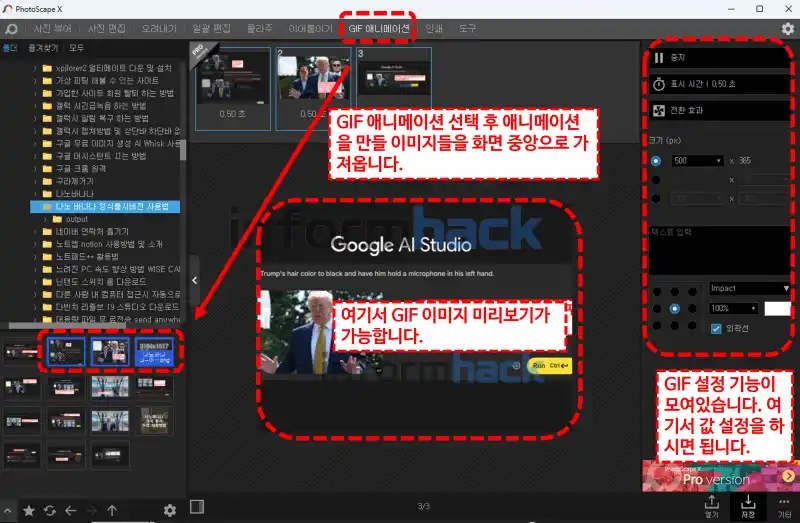Expand the 구글 크롬 원격 folder arrow

coord(35,169)
